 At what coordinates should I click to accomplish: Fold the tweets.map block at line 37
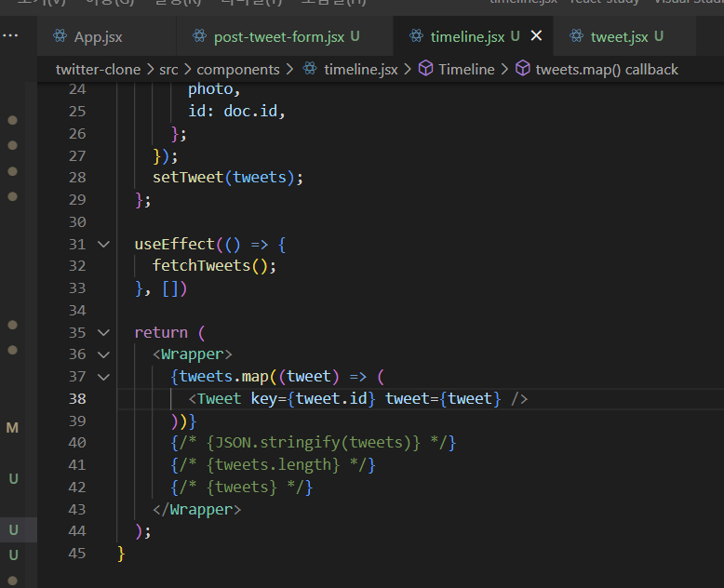click(x=104, y=377)
